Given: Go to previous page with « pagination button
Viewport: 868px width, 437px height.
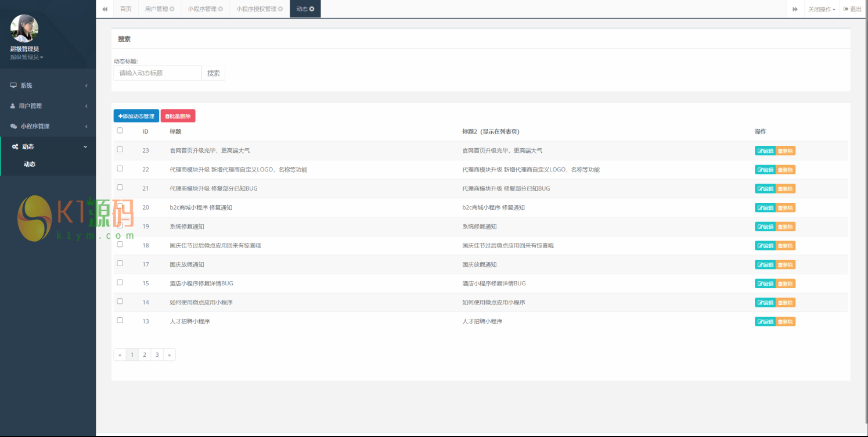Looking at the screenshot, I should point(120,354).
